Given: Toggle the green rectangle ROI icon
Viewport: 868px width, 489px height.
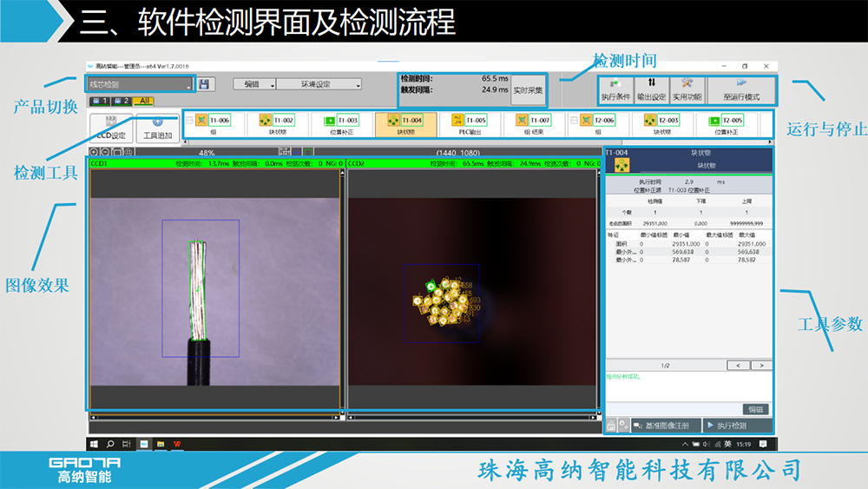Looking at the screenshot, I should [308, 152].
